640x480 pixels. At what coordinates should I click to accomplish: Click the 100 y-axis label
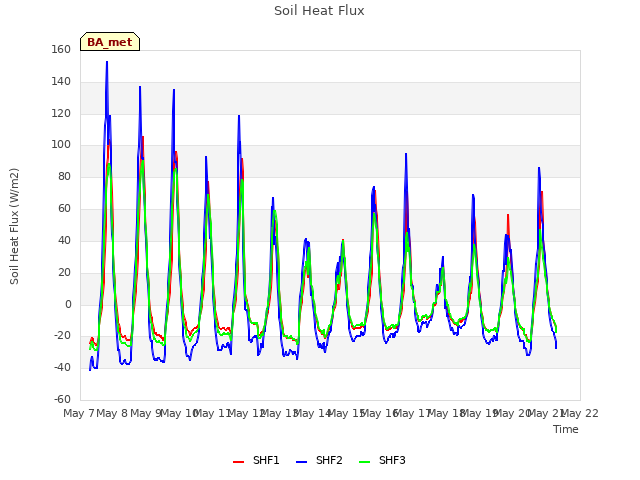61,144
